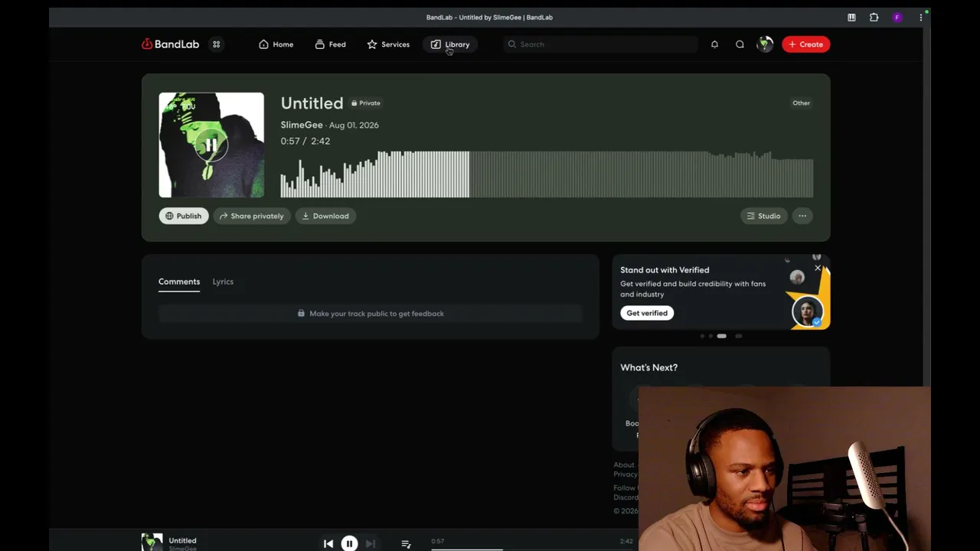Click the Publish button
Image resolution: width=980 pixels, height=551 pixels.
[183, 216]
